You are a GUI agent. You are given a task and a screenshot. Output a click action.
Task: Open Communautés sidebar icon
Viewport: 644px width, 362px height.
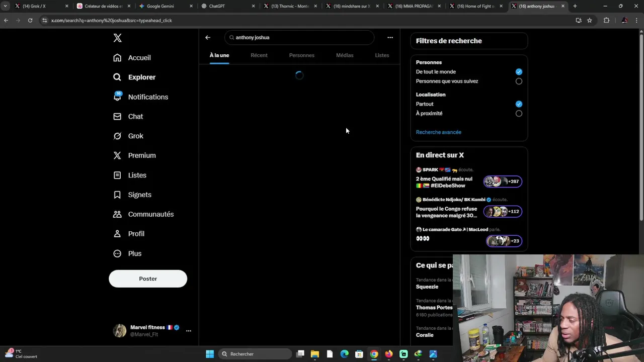[117, 214]
